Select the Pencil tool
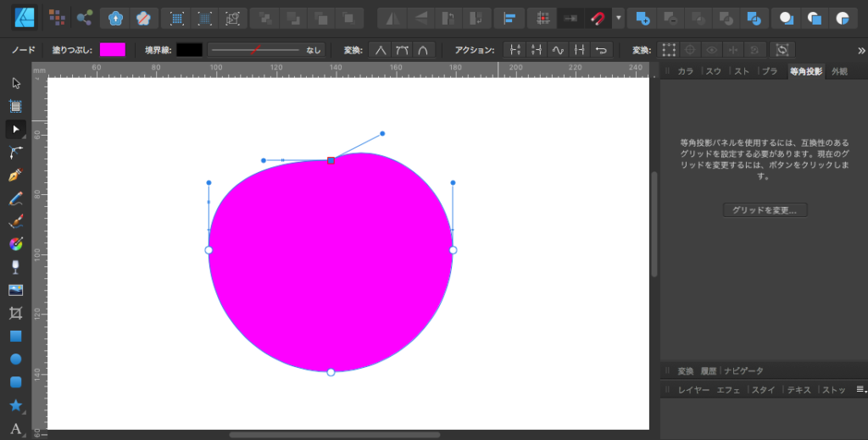Viewport: 868px width, 440px height. pyautogui.click(x=15, y=198)
